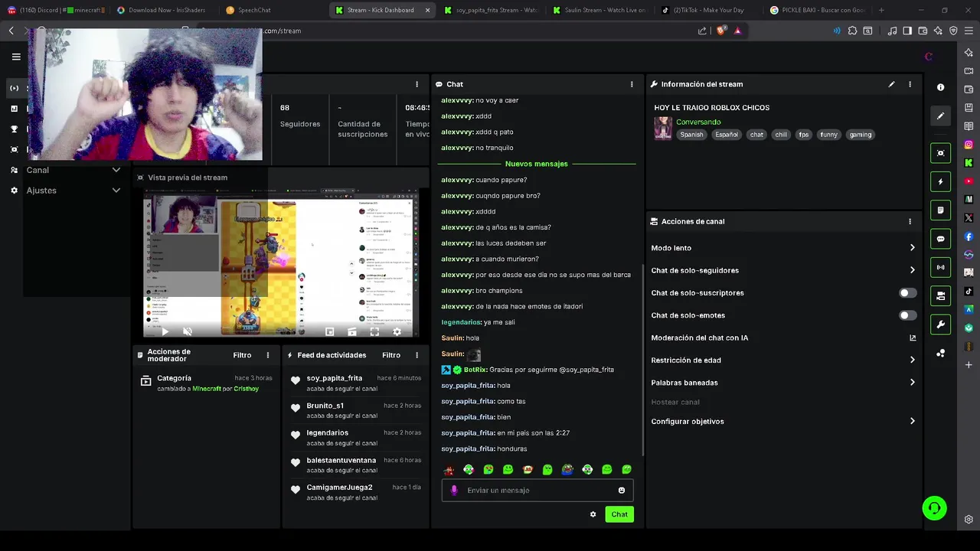Click the Minecraft link in moderator actions
This screenshot has height=551, width=980.
pos(207,389)
